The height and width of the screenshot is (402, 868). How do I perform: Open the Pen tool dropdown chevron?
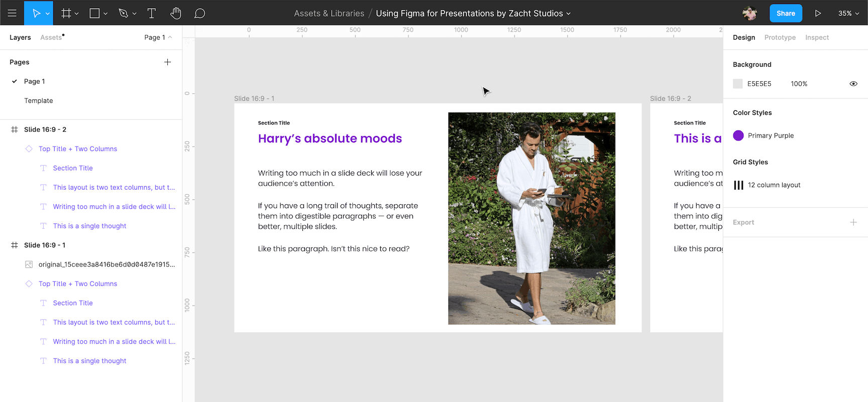[x=134, y=14]
